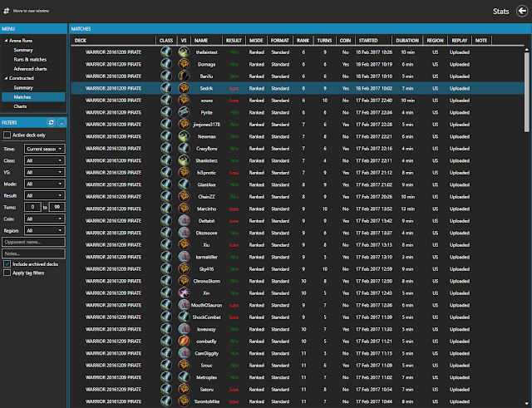Click opponent class icon in Domaga row
This screenshot has height=408, width=532.
coord(184,64)
